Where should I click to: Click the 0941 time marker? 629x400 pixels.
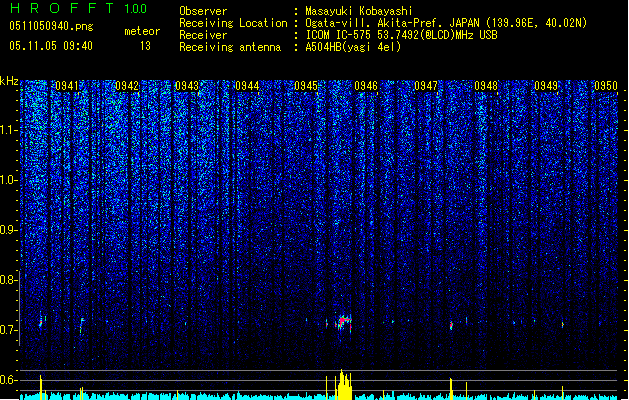tap(67, 86)
